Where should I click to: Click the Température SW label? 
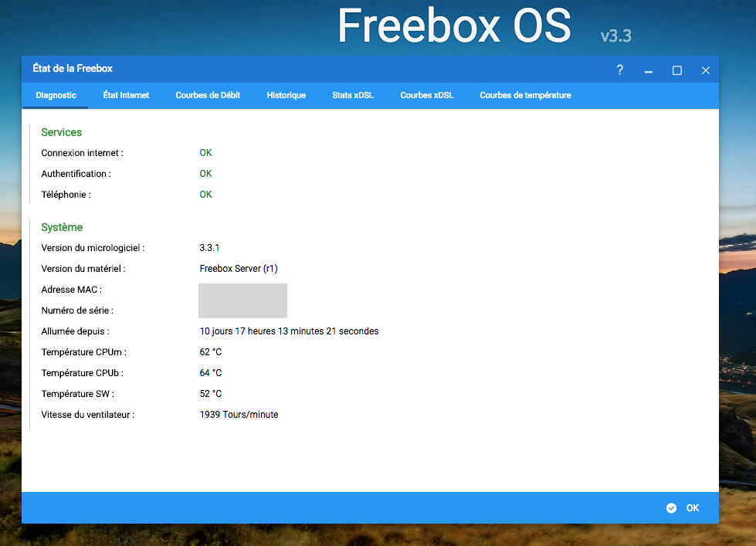coord(78,394)
